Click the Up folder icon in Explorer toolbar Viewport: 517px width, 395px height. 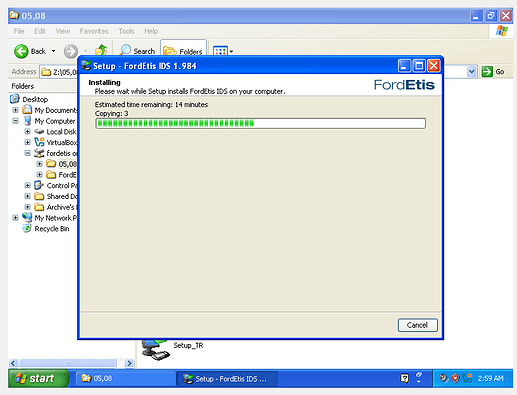[101, 51]
